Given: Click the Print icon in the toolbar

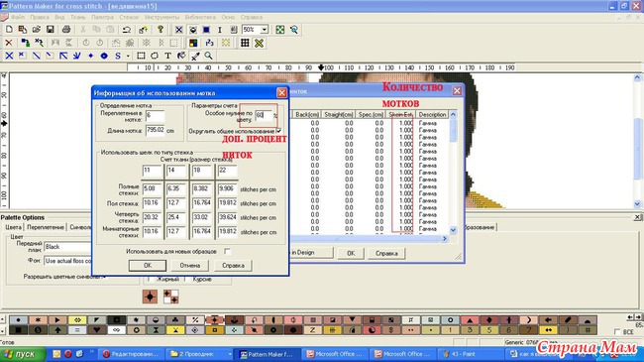Looking at the screenshot, I should pos(66,30).
